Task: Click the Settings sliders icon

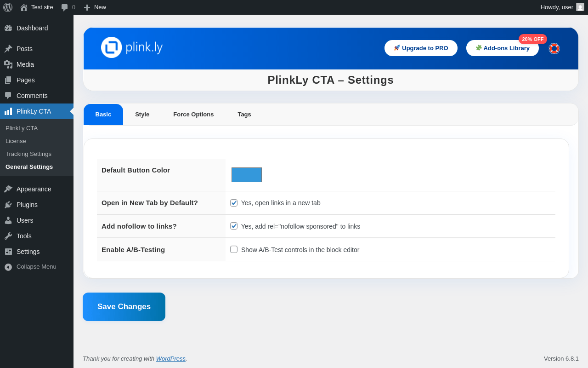Action: 8,252
